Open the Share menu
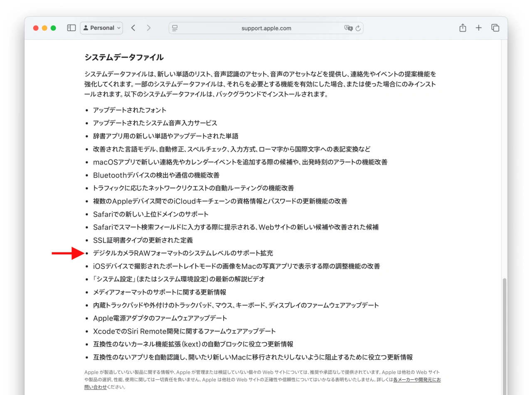The height and width of the screenshot is (395, 532). pos(463,28)
